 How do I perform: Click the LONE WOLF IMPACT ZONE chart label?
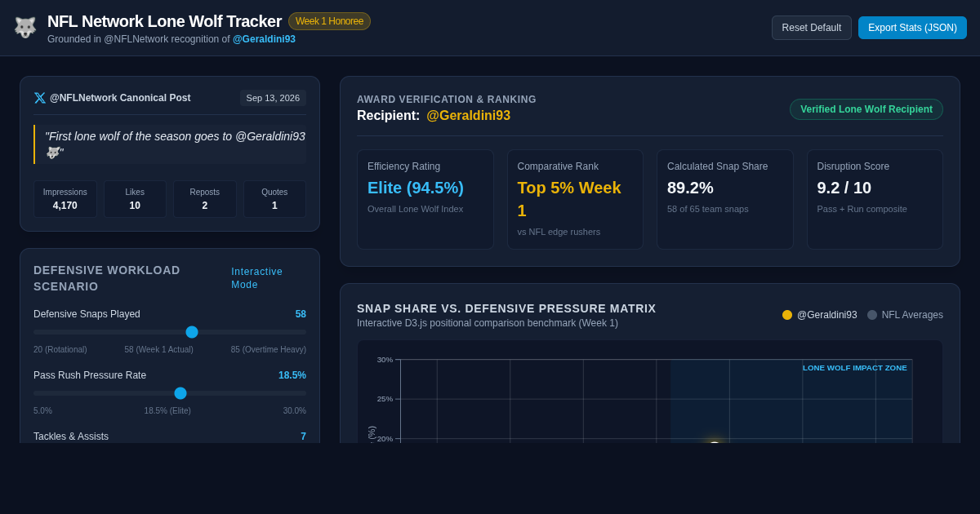(x=855, y=368)
